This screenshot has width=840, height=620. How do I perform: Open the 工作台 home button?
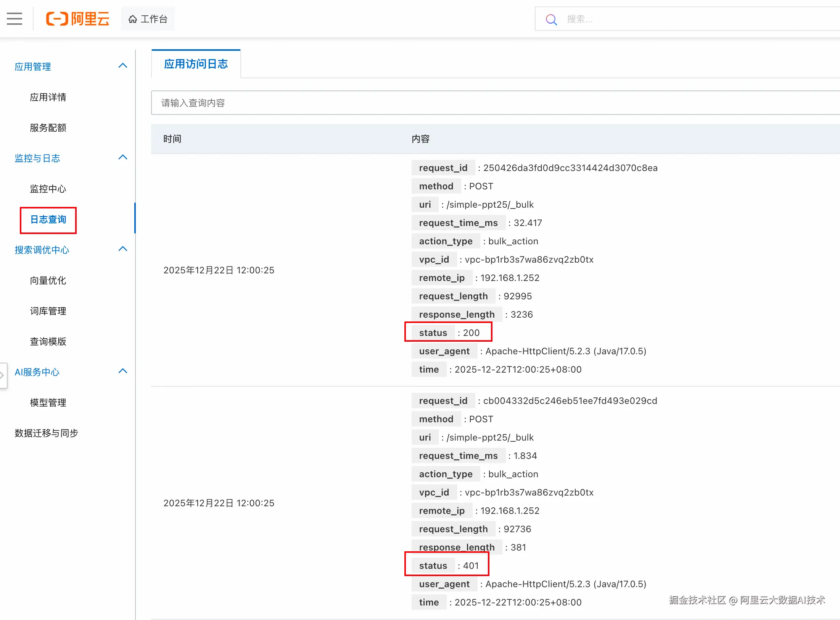148,19
